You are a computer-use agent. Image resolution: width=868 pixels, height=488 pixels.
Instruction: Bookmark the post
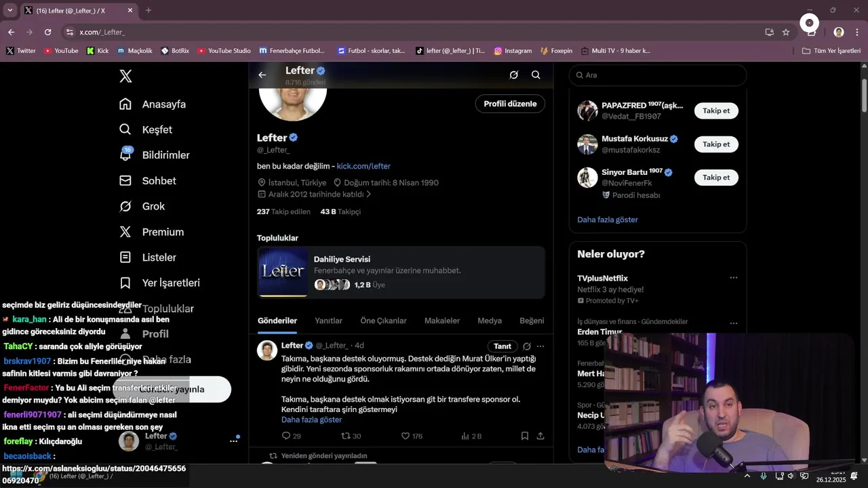[x=524, y=436]
